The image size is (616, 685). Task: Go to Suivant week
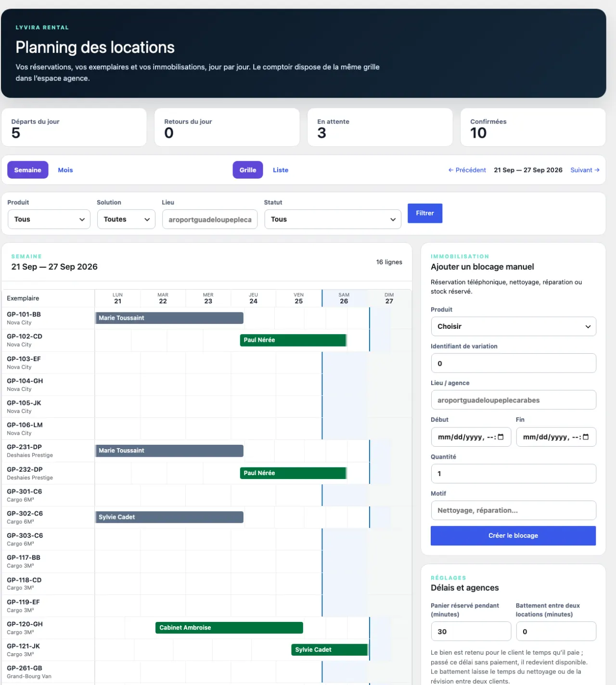[x=585, y=170]
